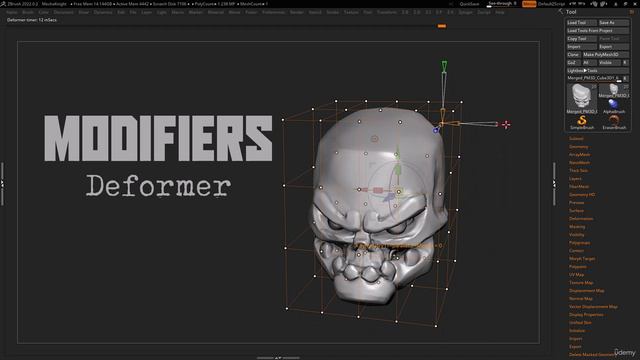640x360 pixels.
Task: Toggle the orange Menus button
Action: [x=529, y=4]
